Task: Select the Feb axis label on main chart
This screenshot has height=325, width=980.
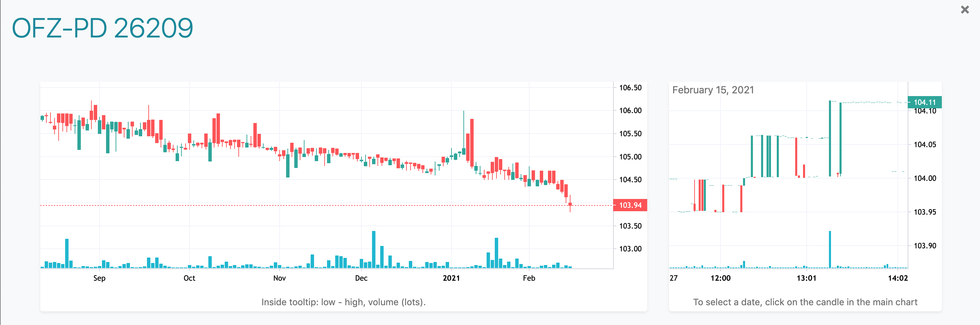Action: [530, 278]
